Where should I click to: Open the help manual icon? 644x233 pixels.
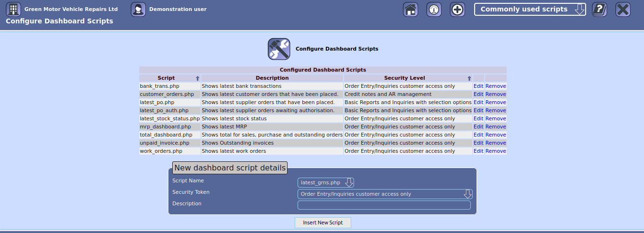pos(600,10)
